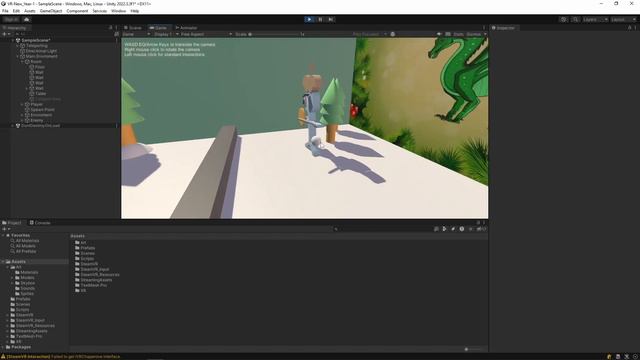This screenshot has height=360, width=640.
Task: Open the global Search magnifier icon
Action: tap(575, 20)
